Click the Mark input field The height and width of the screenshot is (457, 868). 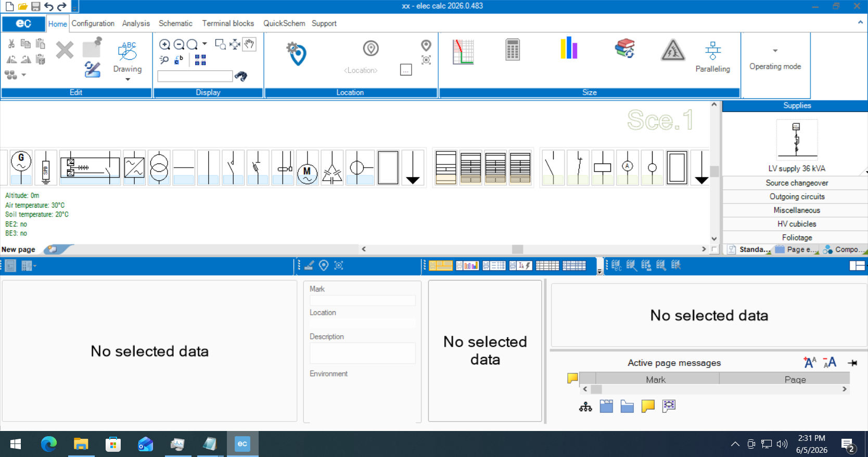click(x=362, y=300)
